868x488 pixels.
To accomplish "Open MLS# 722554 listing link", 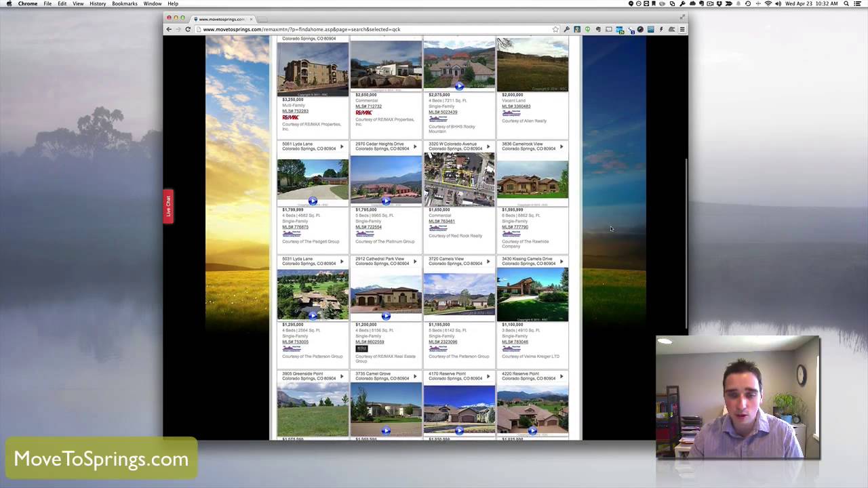I will tap(368, 227).
